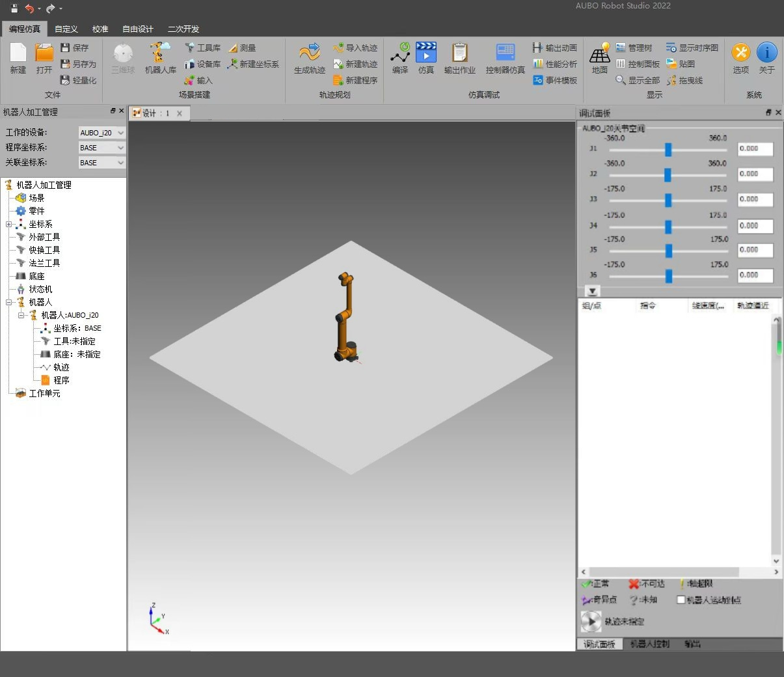Click the collapse arrow below joint sliders
The image size is (784, 677).
click(592, 291)
